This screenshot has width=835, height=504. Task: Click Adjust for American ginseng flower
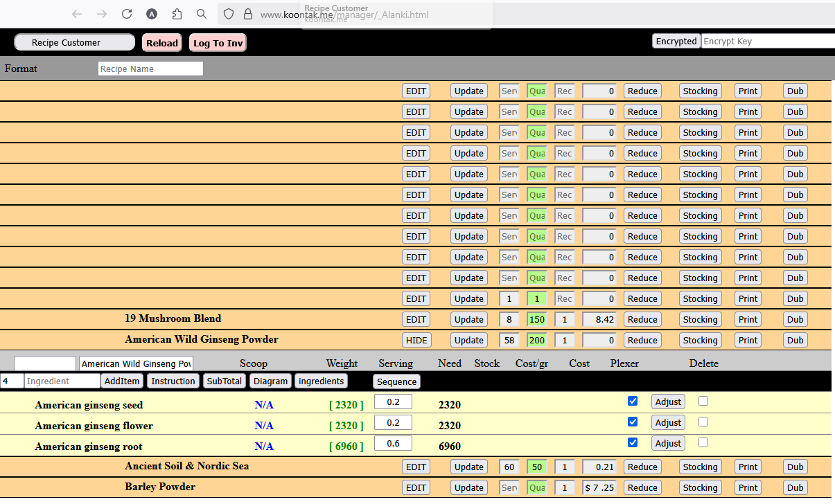pos(668,422)
